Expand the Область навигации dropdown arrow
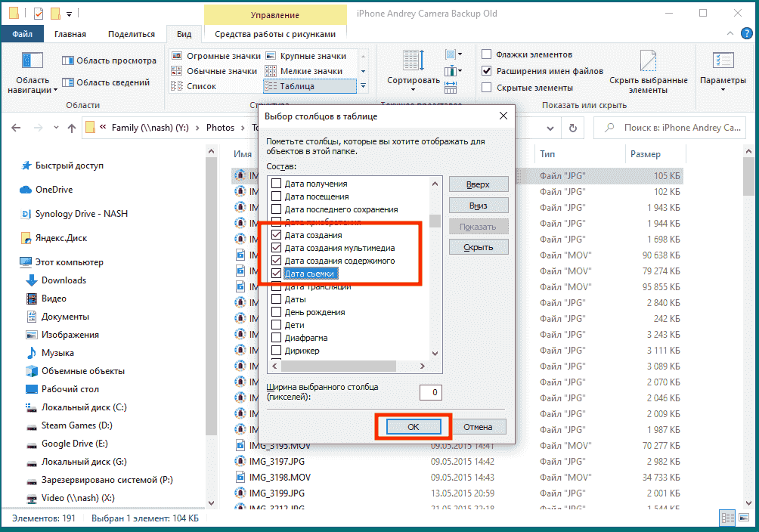 tap(55, 90)
